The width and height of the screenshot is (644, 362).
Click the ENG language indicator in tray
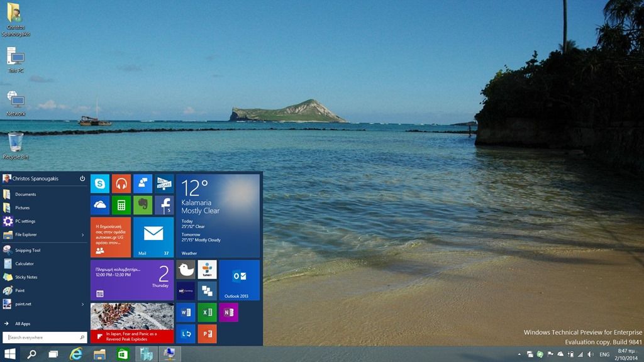point(604,354)
